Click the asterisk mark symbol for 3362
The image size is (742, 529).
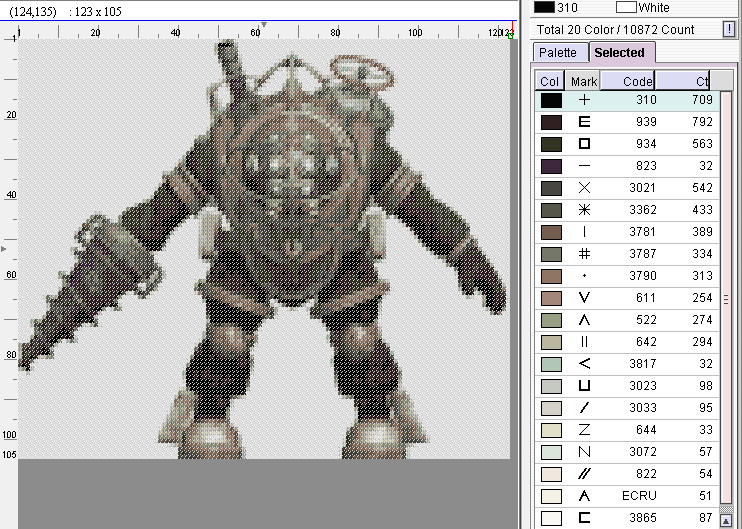(x=584, y=210)
